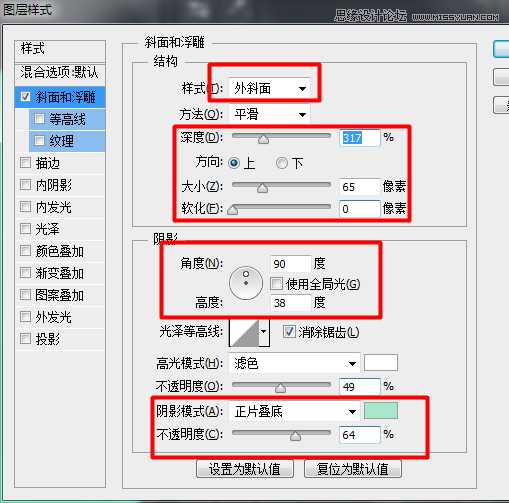Tick the 内阴影 checkbox

click(x=25, y=185)
